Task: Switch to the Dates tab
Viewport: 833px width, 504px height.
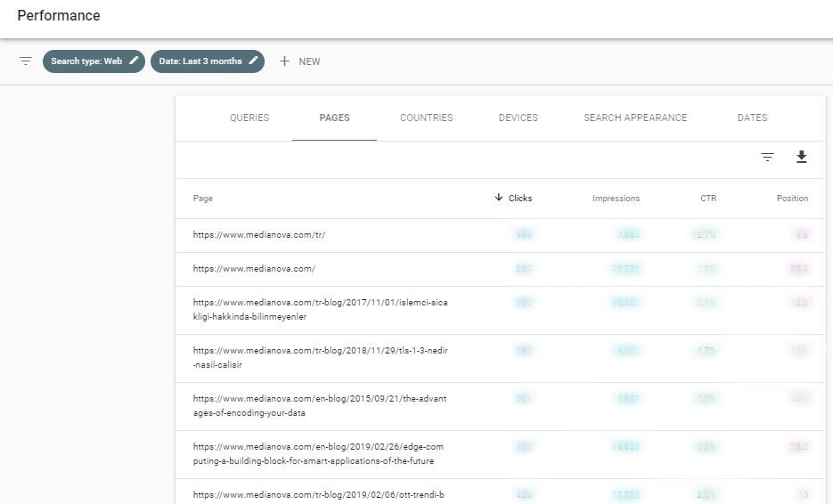Action: pos(752,118)
